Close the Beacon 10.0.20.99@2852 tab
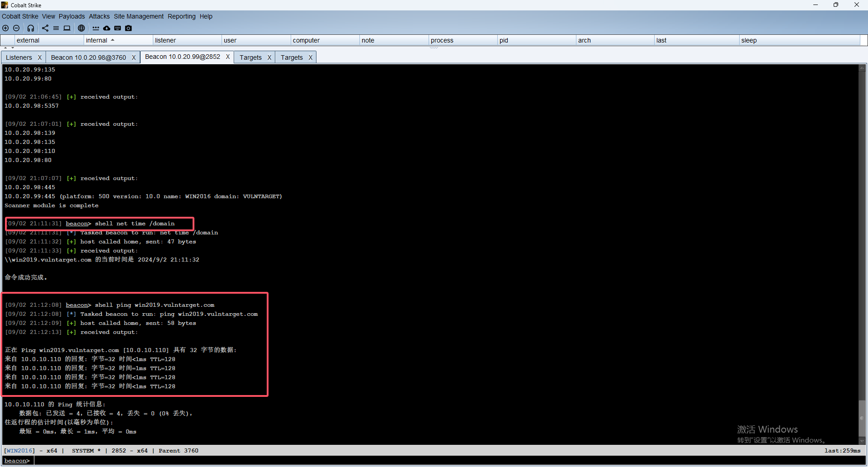 [228, 57]
